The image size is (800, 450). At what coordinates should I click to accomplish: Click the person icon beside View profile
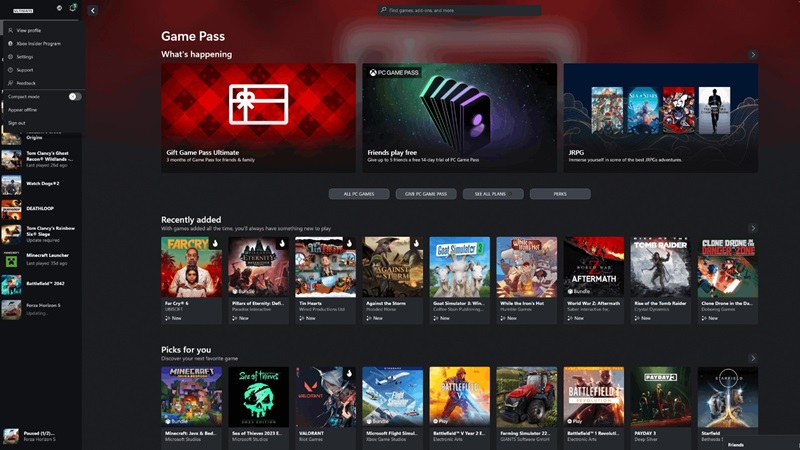point(10,31)
